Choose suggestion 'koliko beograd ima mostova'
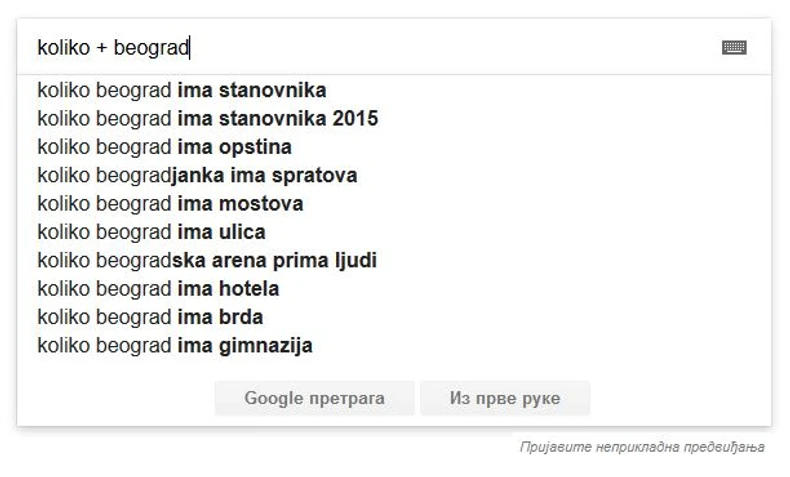 point(170,204)
